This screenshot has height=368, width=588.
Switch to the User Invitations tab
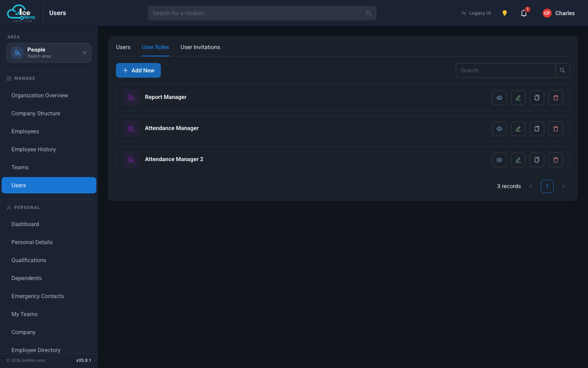coord(200,47)
